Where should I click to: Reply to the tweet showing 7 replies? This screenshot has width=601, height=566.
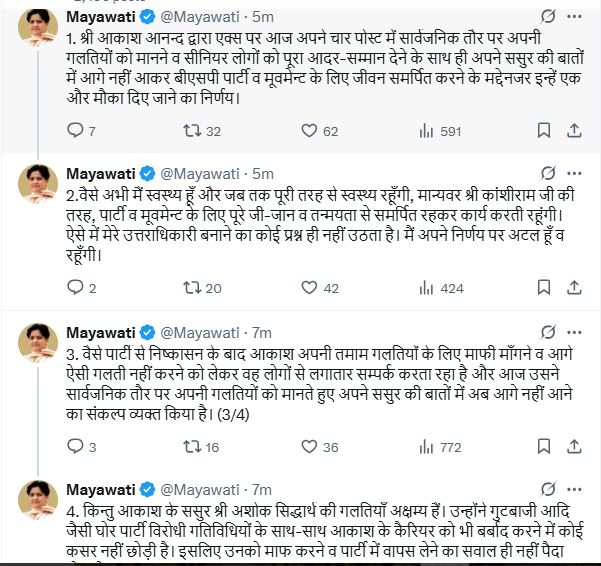tap(76, 130)
